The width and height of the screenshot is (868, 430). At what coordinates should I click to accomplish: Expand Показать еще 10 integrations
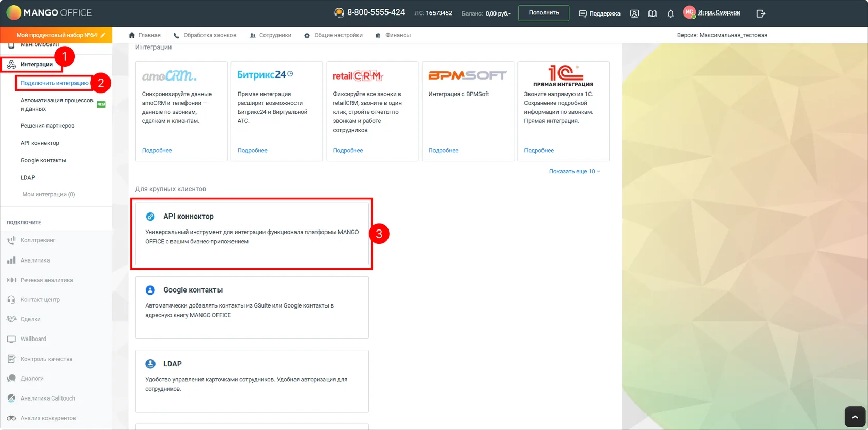tap(575, 171)
